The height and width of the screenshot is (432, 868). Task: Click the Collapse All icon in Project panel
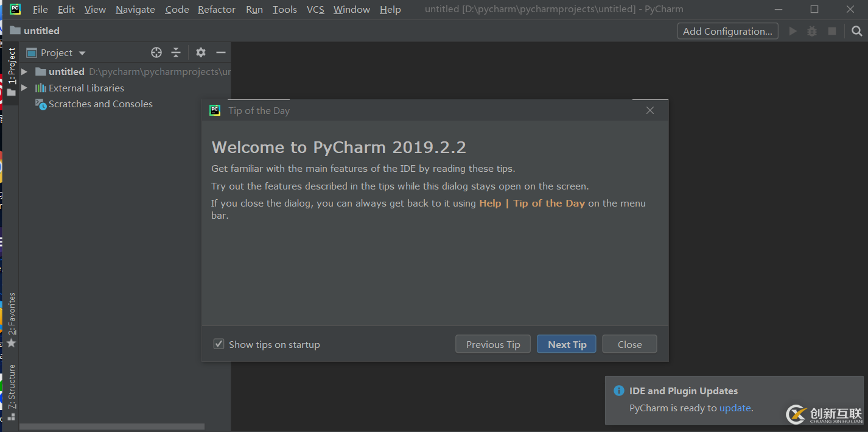(x=176, y=52)
